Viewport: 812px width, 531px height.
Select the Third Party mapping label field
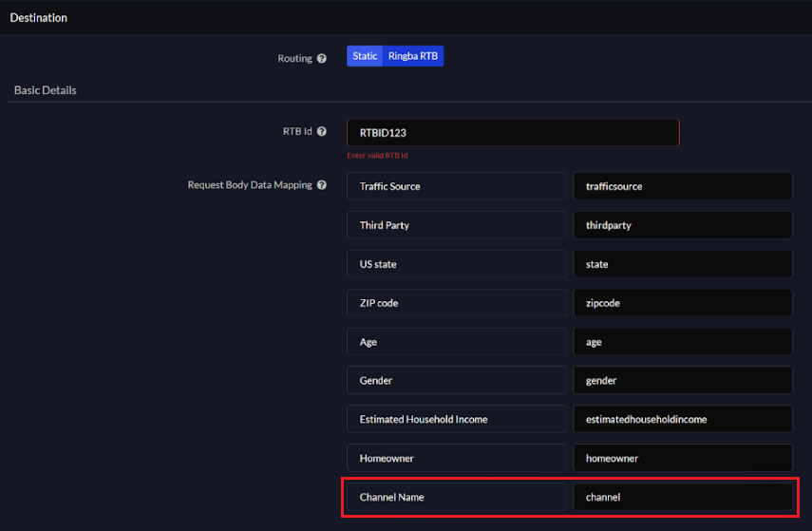pos(456,225)
